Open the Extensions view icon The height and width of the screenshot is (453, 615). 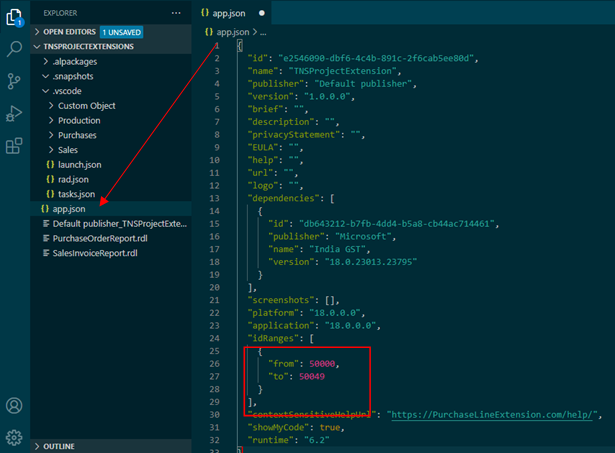coord(15,146)
